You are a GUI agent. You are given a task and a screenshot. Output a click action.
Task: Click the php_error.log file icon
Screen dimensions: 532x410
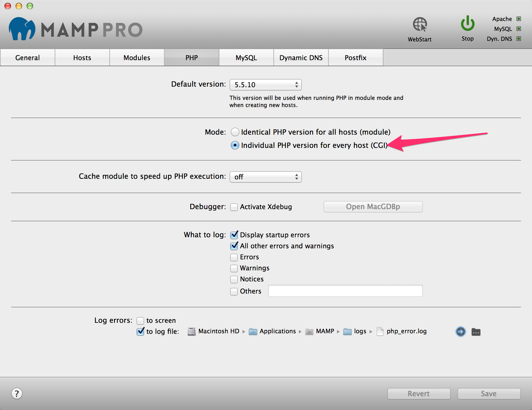380,331
